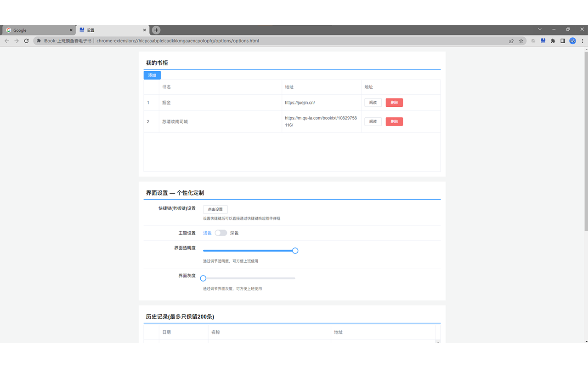Open the tab search chevron
This screenshot has width=588, height=368.
tap(539, 29)
